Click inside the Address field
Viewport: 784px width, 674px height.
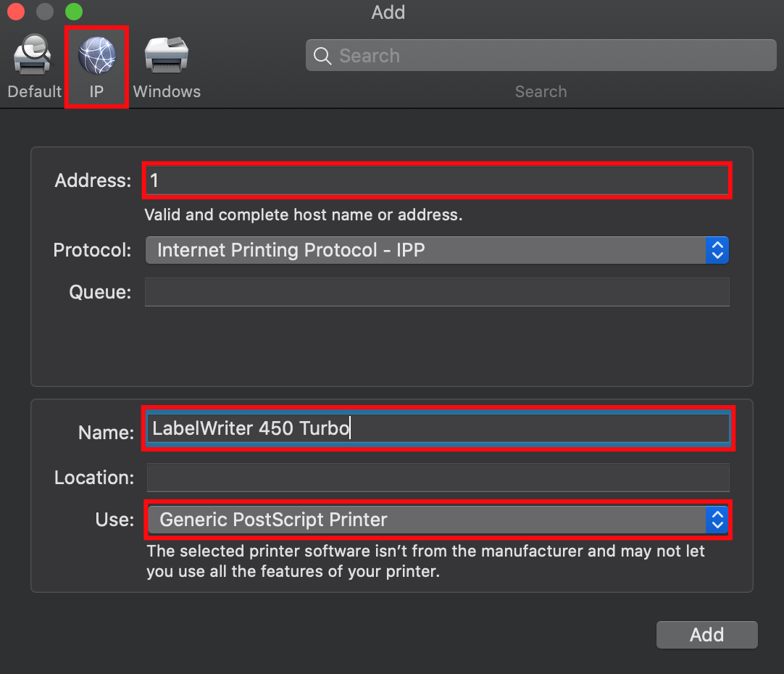435,180
